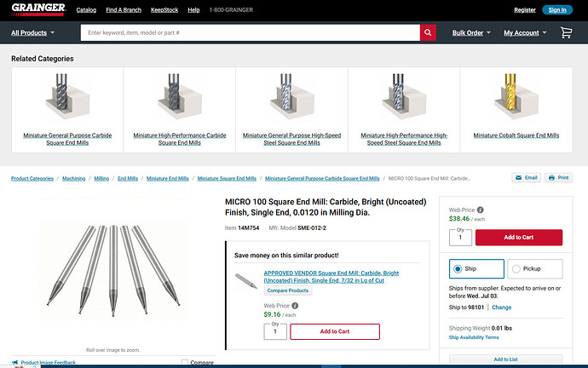Click the Qty field of similar product

click(x=275, y=331)
